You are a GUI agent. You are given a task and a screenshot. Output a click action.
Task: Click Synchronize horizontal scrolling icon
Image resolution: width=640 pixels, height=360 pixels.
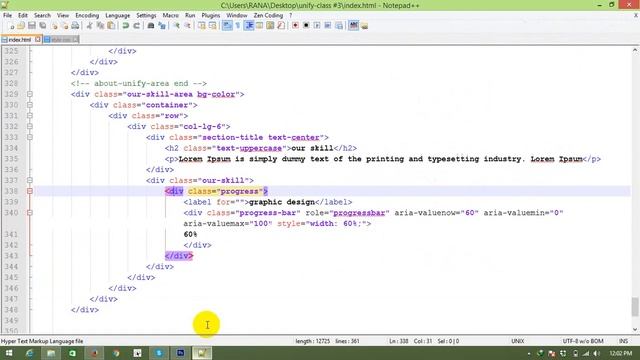[213, 26]
